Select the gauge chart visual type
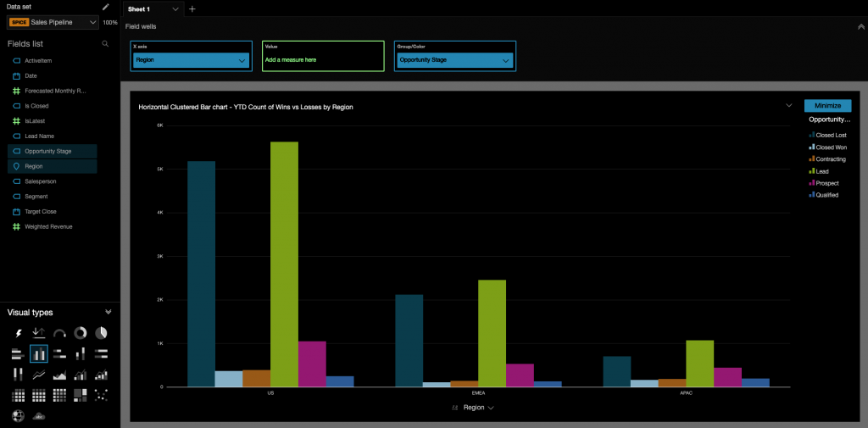This screenshot has height=428, width=868. coord(59,333)
